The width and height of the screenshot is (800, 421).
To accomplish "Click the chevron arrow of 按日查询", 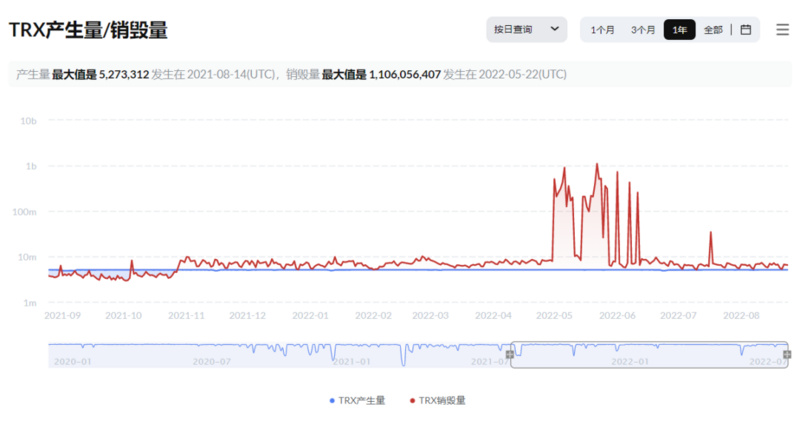I will 555,29.
